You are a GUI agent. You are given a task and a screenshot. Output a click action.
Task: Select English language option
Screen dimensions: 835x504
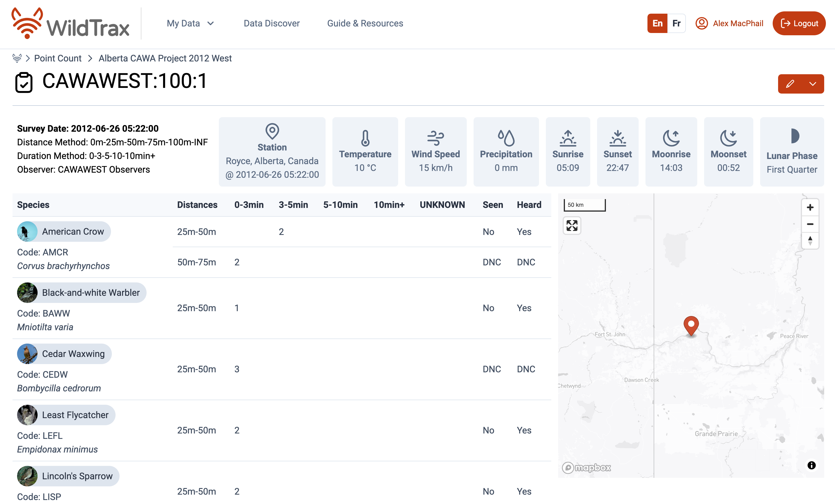[657, 23]
